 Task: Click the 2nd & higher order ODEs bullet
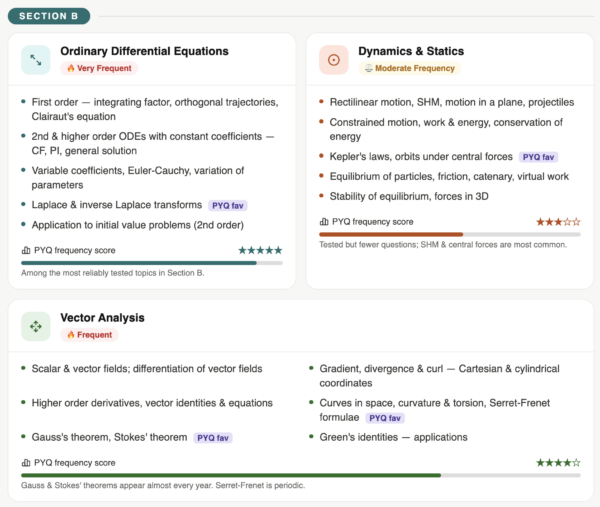point(153,143)
